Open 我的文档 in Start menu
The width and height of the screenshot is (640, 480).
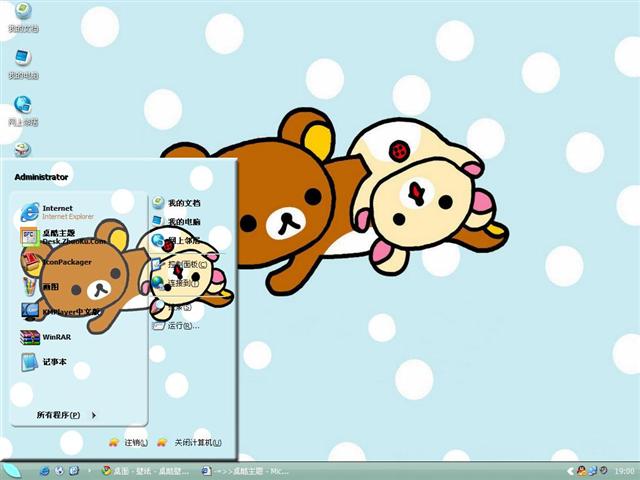(176, 202)
